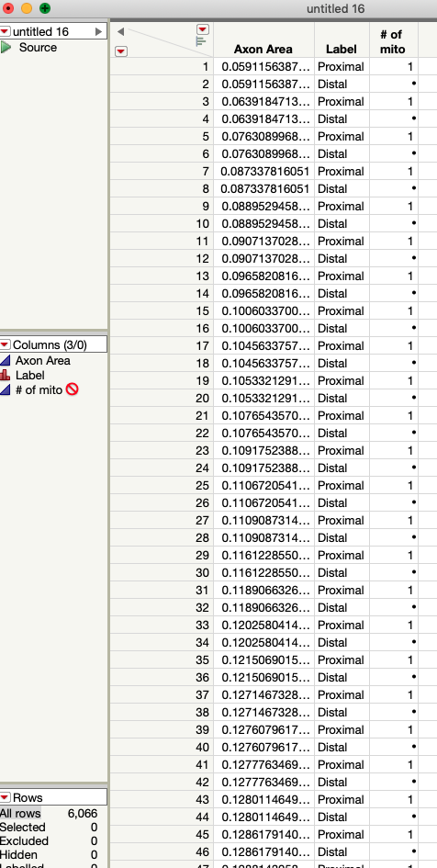Click the missing # of mito cell in row 20
This screenshot has width=437, height=868.
click(x=394, y=398)
